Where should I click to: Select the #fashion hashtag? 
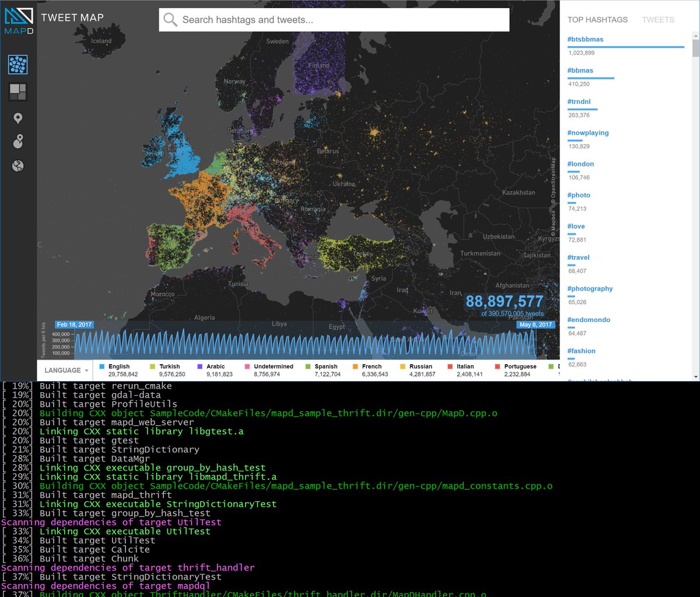coord(582,351)
